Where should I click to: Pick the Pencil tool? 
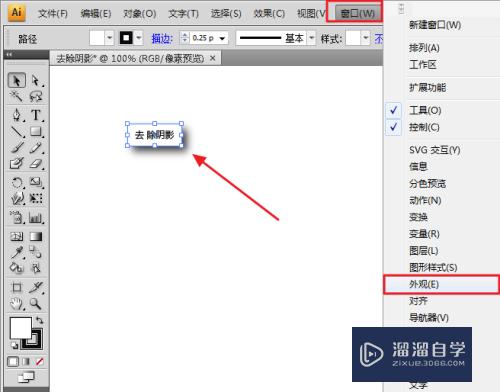[x=36, y=148]
